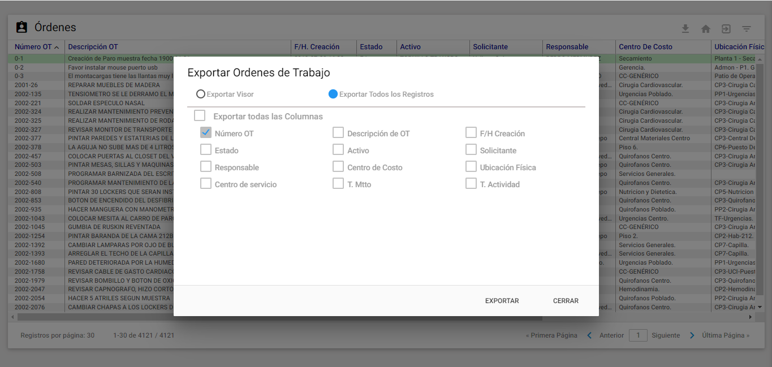Image resolution: width=772 pixels, height=367 pixels.
Task: Select Exportar Visor radio option
Action: 200,94
